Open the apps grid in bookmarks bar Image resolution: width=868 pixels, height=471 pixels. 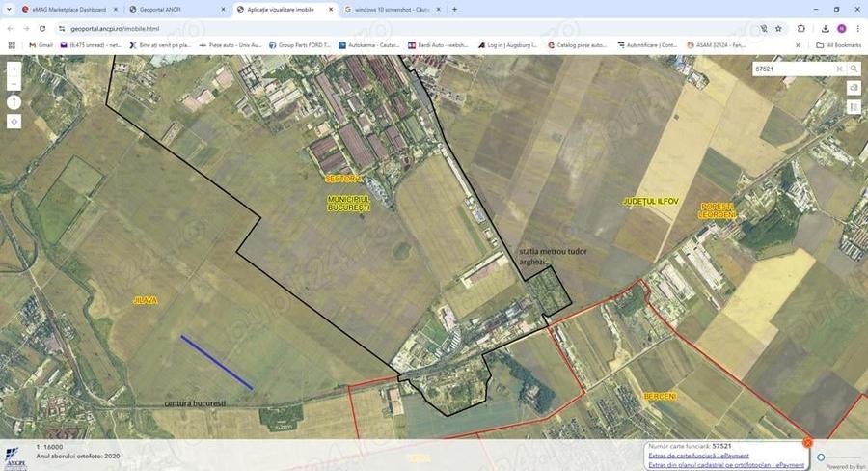(x=12, y=45)
